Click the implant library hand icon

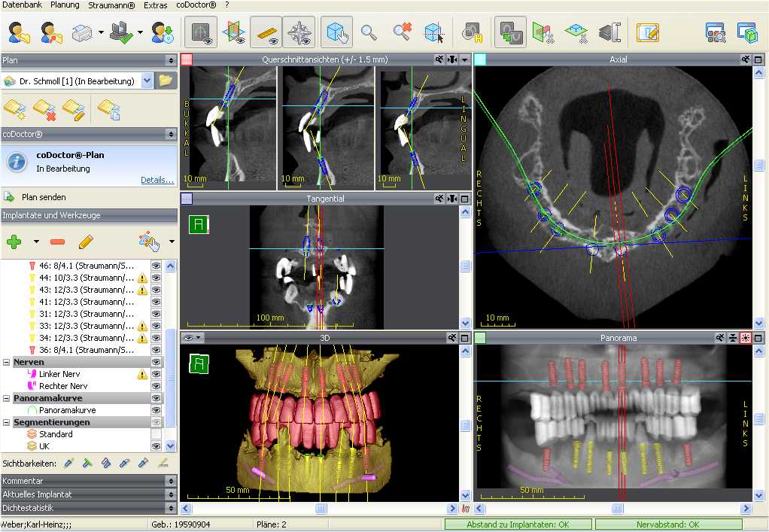[149, 242]
